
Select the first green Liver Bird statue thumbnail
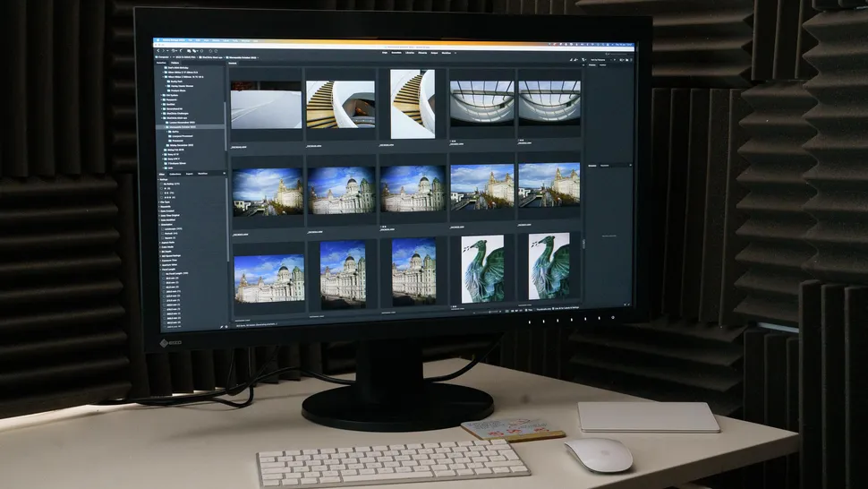point(483,268)
